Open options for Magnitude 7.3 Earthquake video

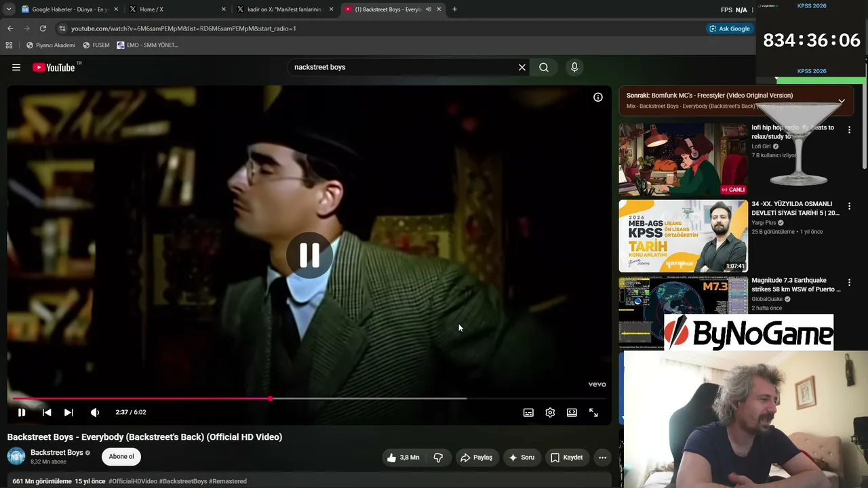[x=849, y=283]
